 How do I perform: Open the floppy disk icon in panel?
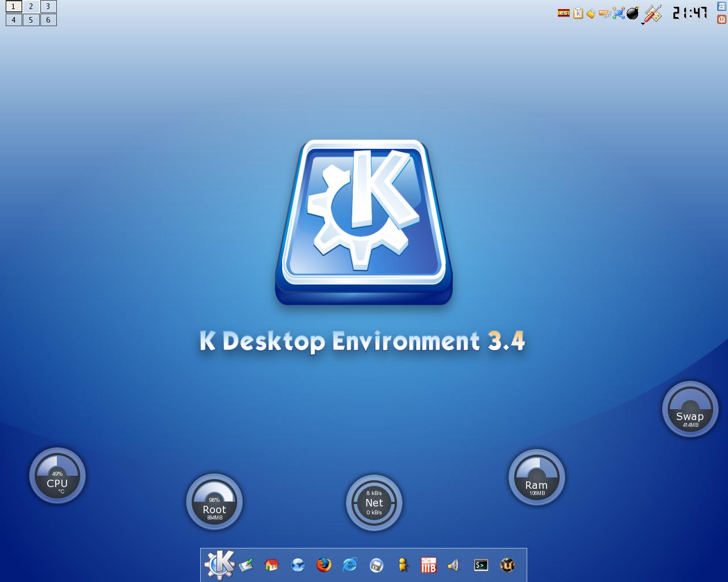tap(376, 565)
